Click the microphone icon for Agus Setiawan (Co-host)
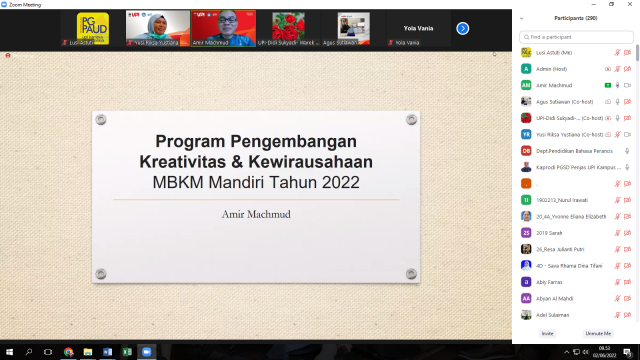The width and height of the screenshot is (640, 360). pos(618,102)
